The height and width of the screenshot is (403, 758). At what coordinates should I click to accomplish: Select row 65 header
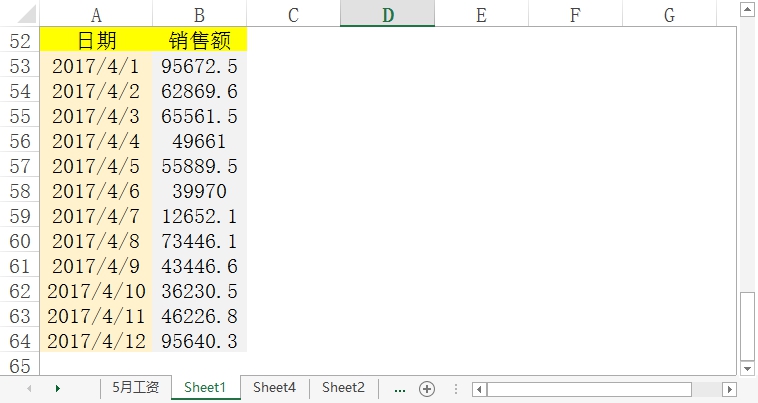[20, 366]
